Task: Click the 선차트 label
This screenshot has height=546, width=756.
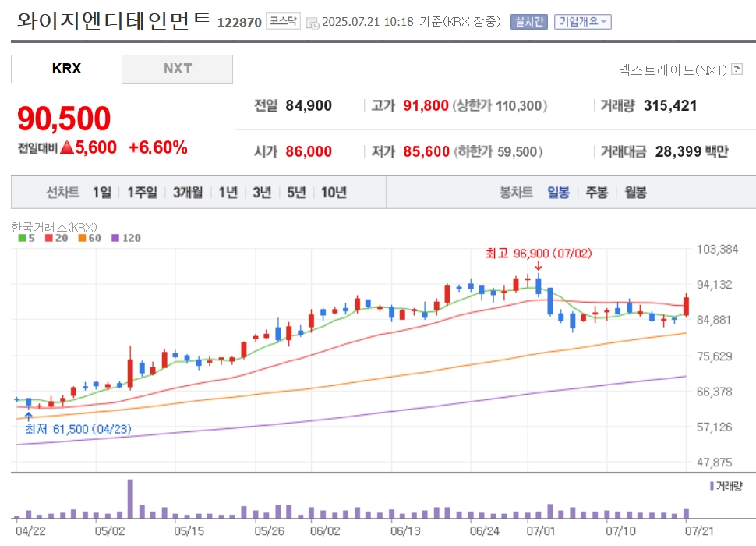Action: coord(62,193)
